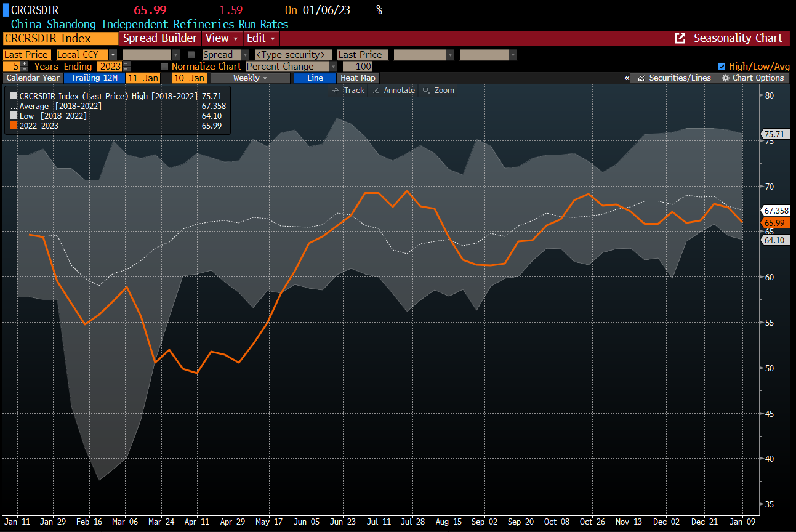
Task: Activate the Track crosshair tool
Action: 347,91
